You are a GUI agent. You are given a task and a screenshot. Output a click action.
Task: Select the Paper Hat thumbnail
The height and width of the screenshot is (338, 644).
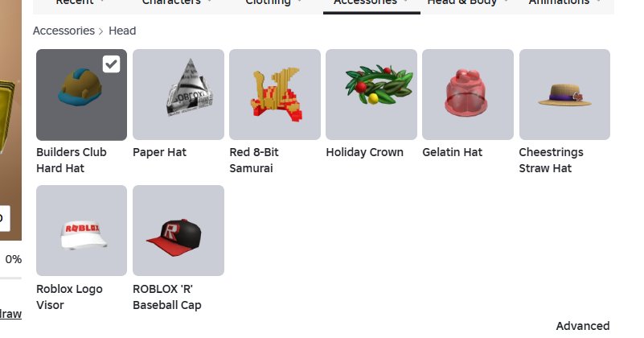point(178,95)
